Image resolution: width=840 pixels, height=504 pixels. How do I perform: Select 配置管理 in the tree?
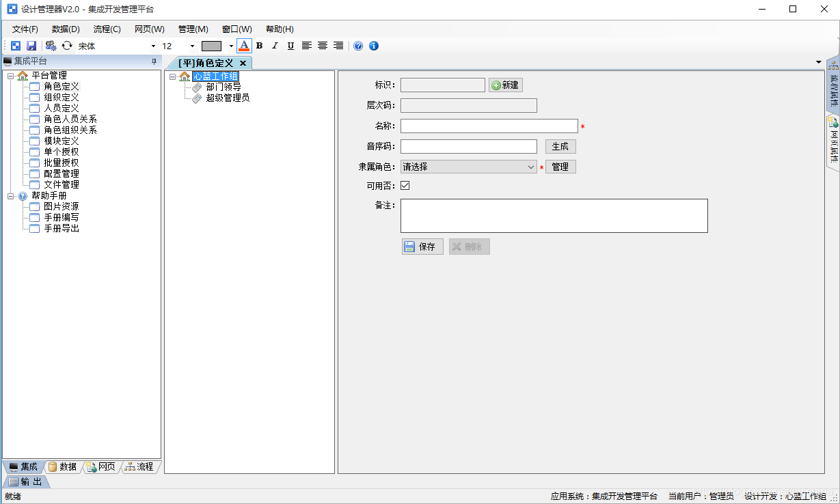(62, 174)
